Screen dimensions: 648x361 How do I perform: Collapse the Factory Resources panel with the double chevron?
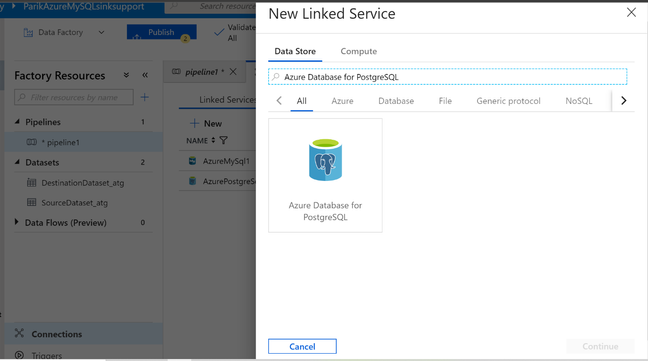click(145, 75)
